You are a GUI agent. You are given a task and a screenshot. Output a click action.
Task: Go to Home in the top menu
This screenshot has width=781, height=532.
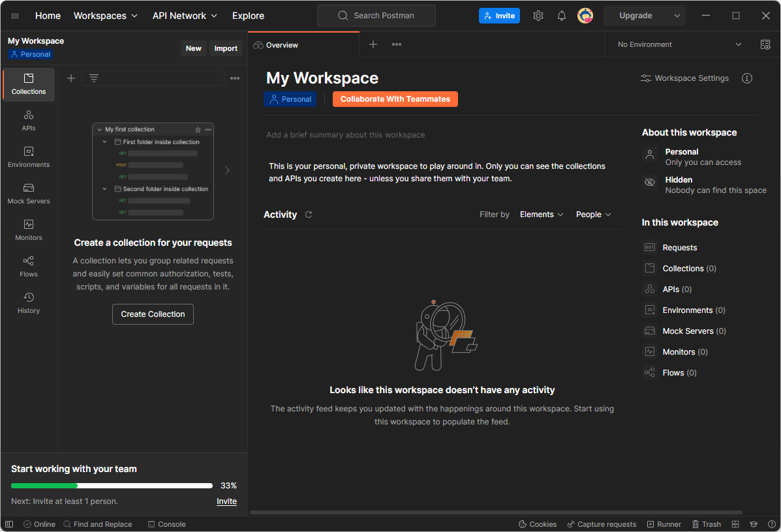coord(48,16)
